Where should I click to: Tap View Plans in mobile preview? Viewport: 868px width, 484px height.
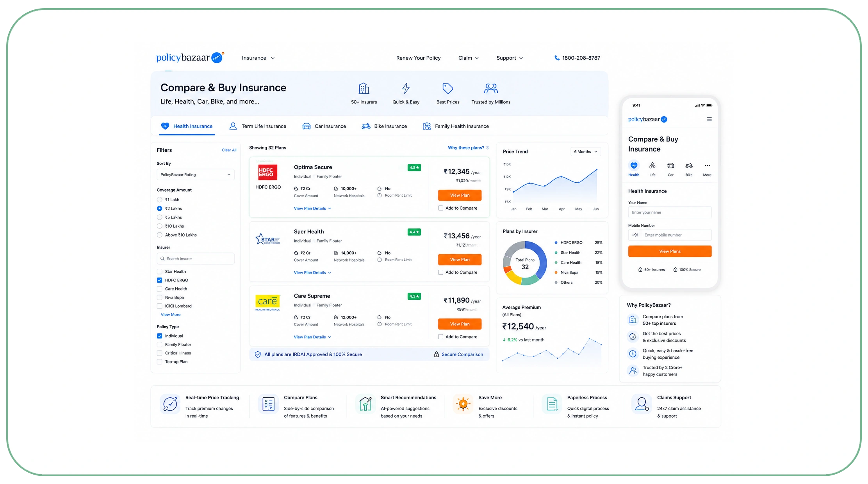(670, 251)
